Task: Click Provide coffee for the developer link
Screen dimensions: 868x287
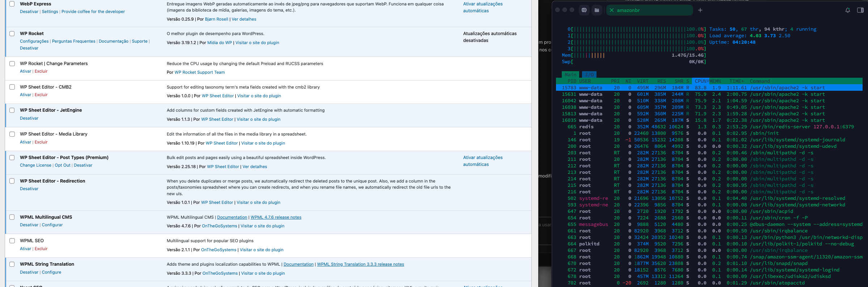Action: click(x=93, y=12)
